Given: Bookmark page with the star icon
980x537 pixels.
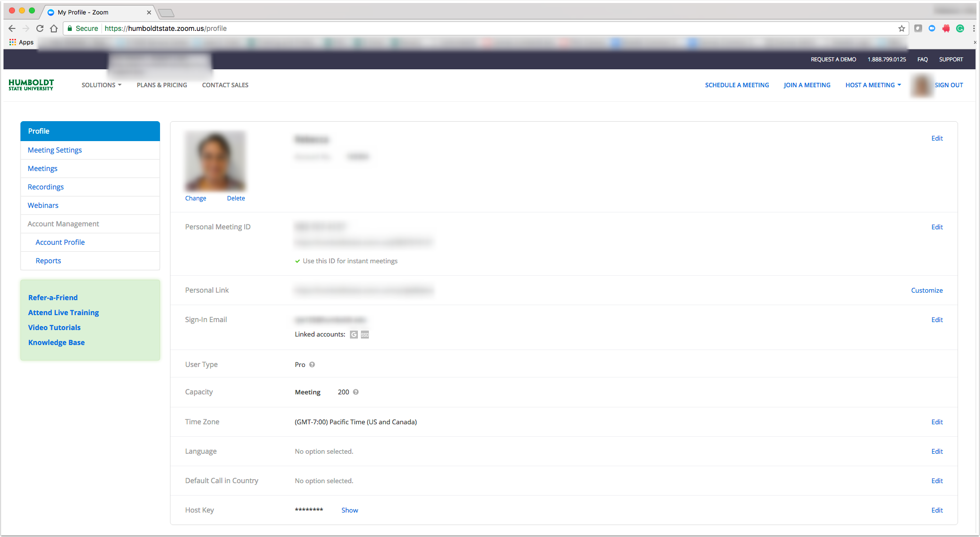Looking at the screenshot, I should (x=902, y=28).
